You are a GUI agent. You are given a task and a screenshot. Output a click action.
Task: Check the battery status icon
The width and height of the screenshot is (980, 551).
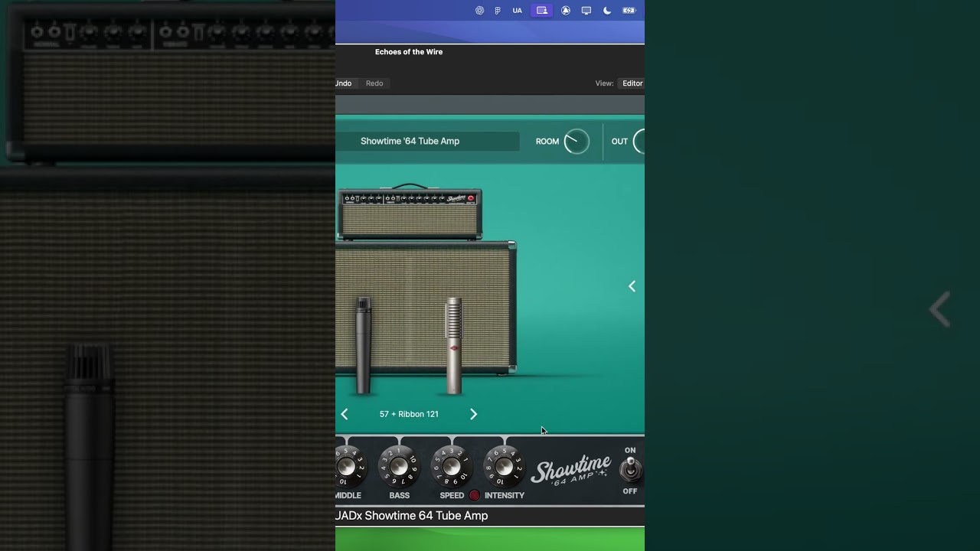coord(629,11)
